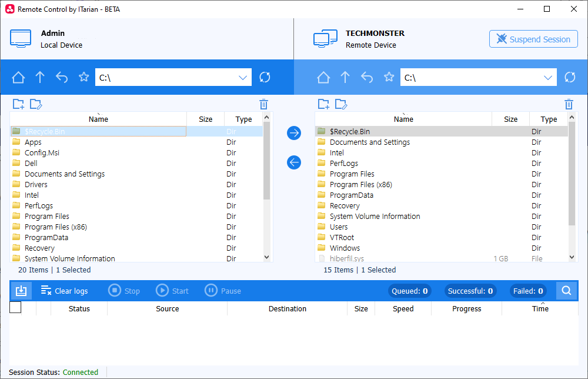Sort transfers by Status column
The image size is (588, 379).
click(79, 308)
